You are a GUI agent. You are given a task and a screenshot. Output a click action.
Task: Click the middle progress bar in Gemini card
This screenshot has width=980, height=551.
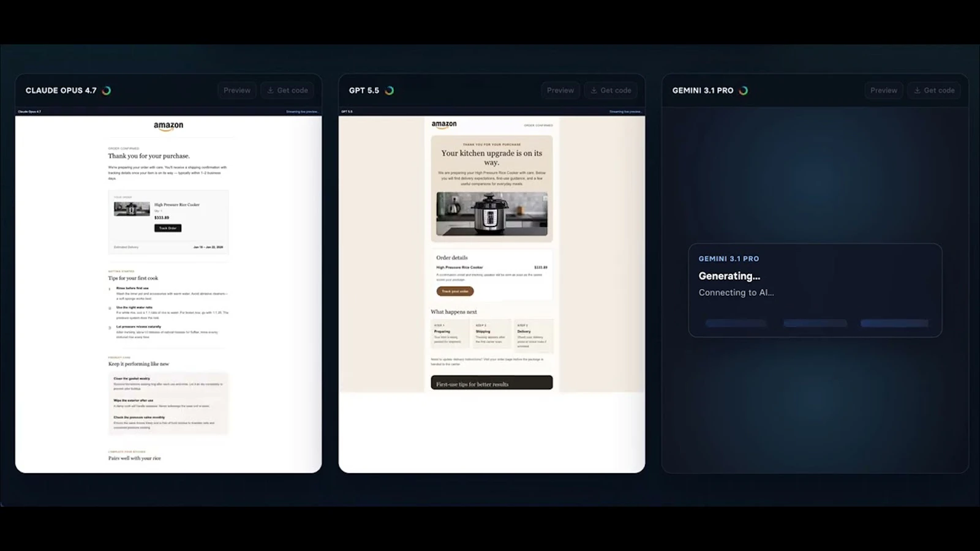tap(815, 323)
